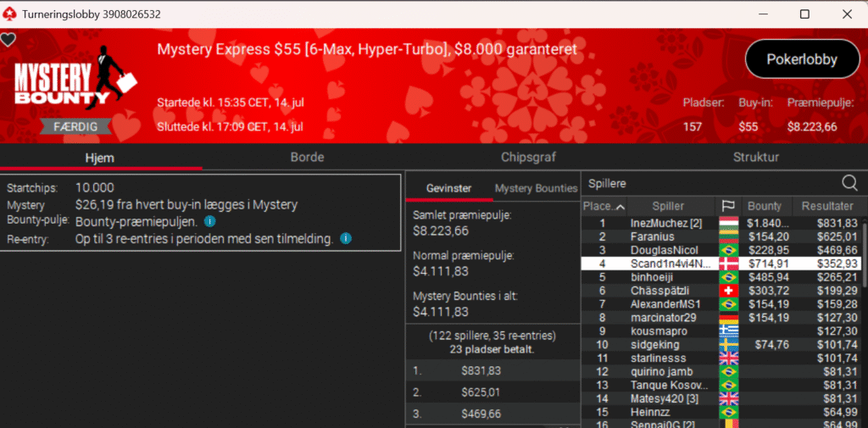Sort by Resultater column header
Screen dimensions: 868x428
(x=827, y=206)
